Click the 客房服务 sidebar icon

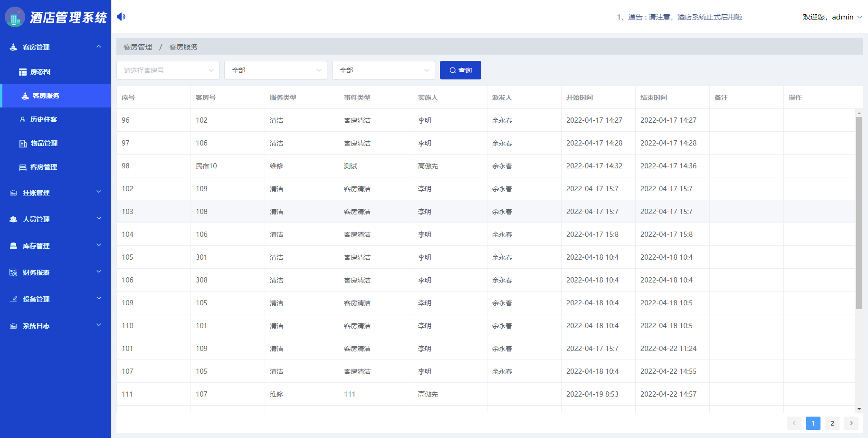[25, 96]
